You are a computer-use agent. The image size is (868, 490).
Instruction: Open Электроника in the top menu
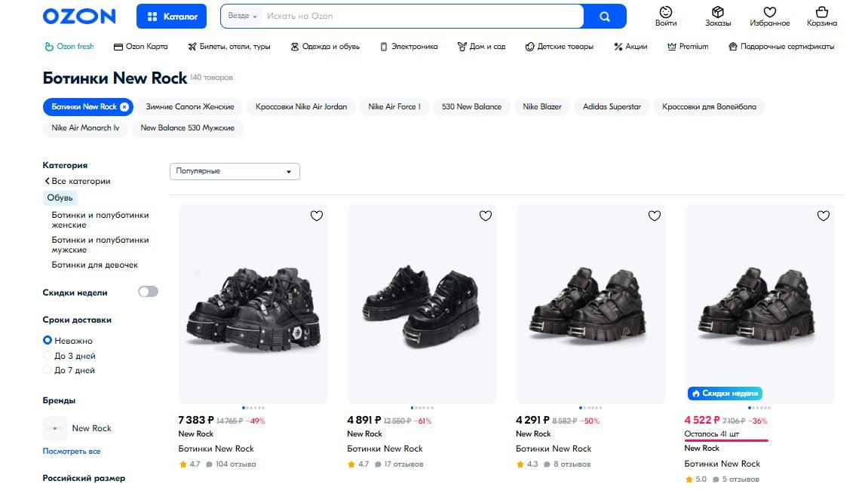click(x=408, y=47)
